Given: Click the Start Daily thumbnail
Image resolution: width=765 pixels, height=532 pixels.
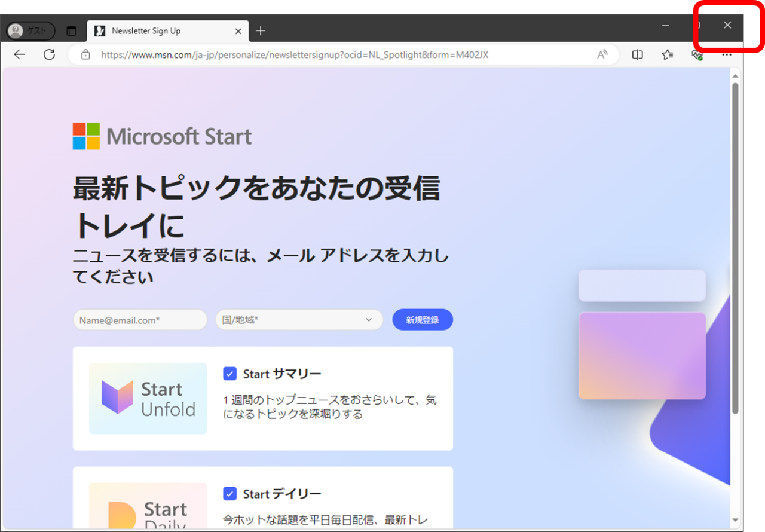Looking at the screenshot, I should point(148,506).
